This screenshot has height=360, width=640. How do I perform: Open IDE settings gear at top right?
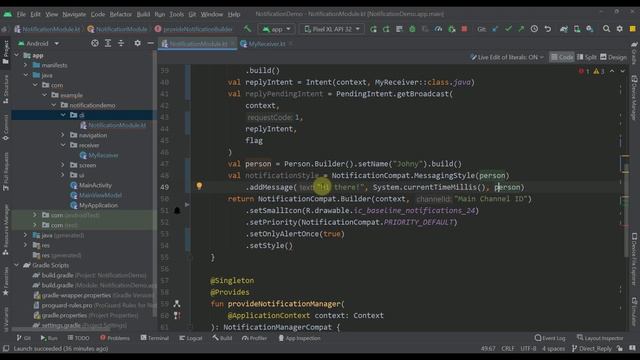pyautogui.click(x=620, y=29)
